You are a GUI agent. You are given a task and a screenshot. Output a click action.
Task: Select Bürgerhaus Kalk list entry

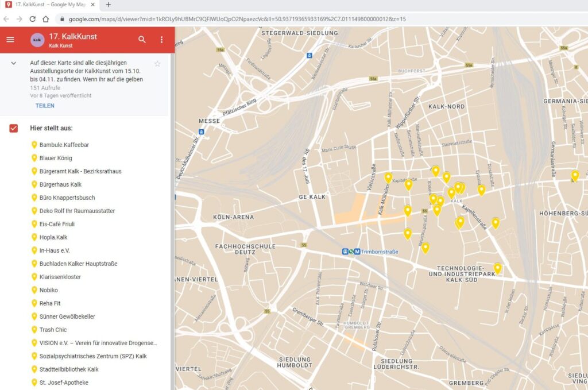coord(60,184)
